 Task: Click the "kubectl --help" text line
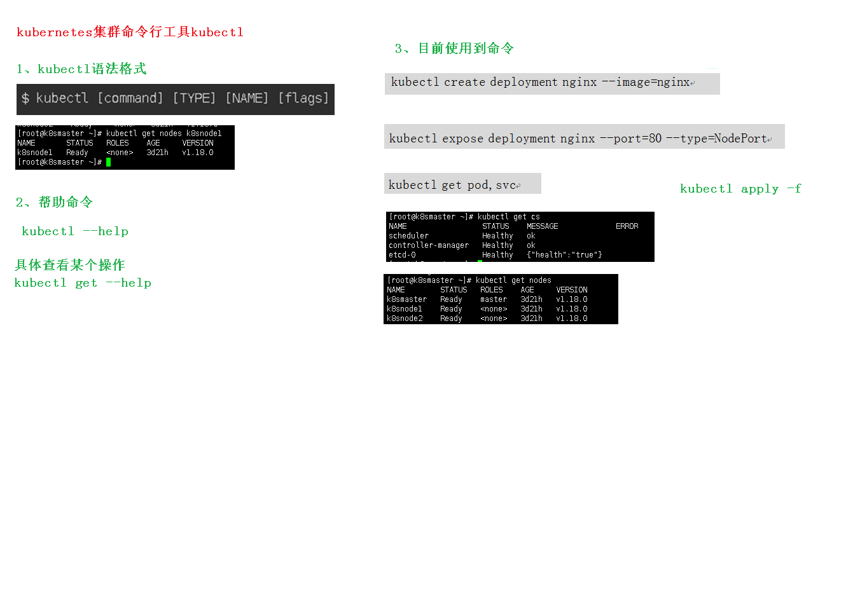[x=75, y=231]
